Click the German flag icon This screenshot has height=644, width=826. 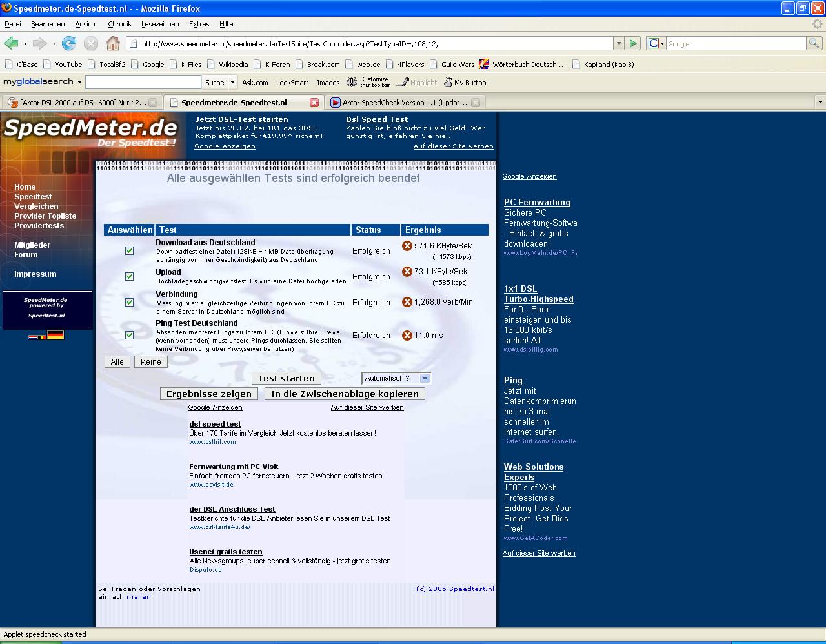tap(55, 336)
